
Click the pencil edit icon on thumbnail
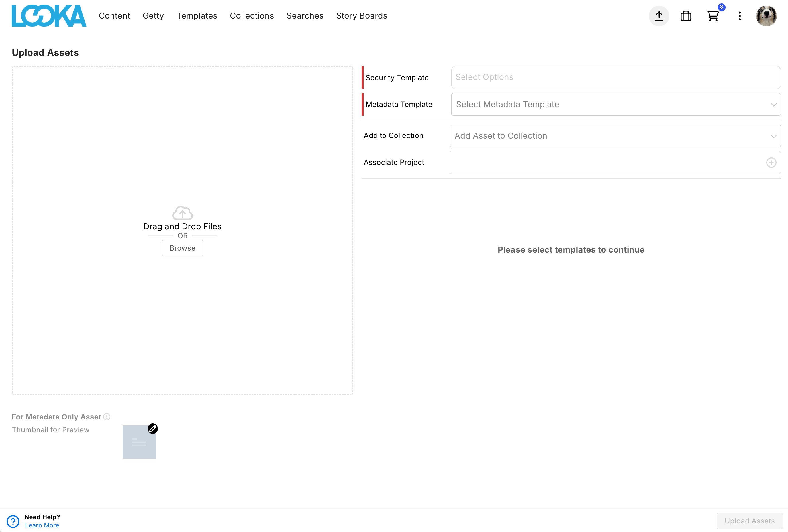click(x=152, y=429)
